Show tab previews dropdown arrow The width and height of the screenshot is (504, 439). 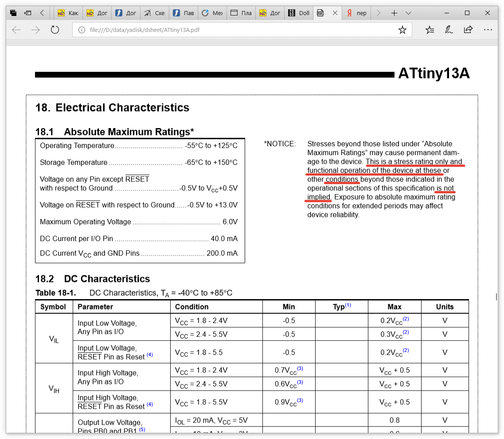(x=408, y=13)
